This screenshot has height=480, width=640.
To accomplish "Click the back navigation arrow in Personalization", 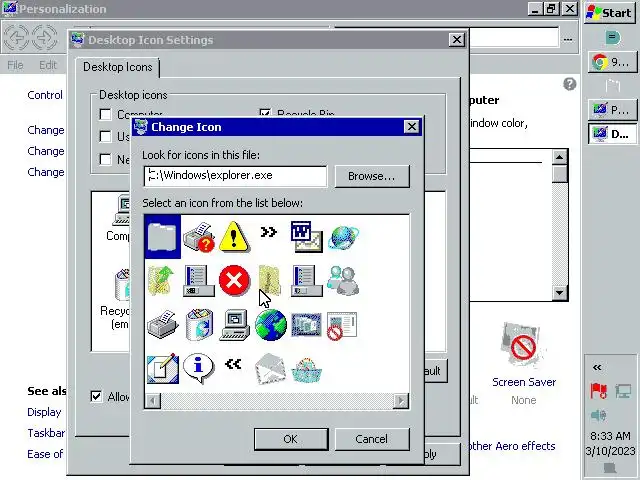I will click(x=17, y=38).
